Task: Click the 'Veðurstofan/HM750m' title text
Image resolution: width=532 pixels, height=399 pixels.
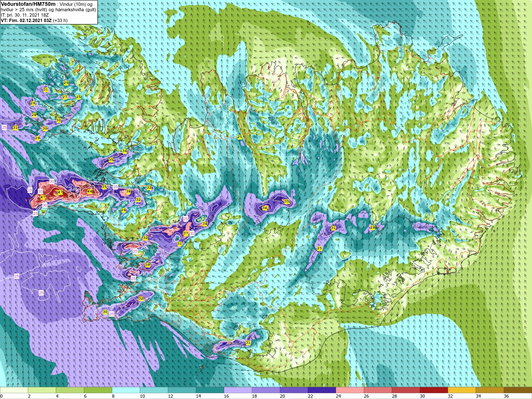Action: pos(28,4)
